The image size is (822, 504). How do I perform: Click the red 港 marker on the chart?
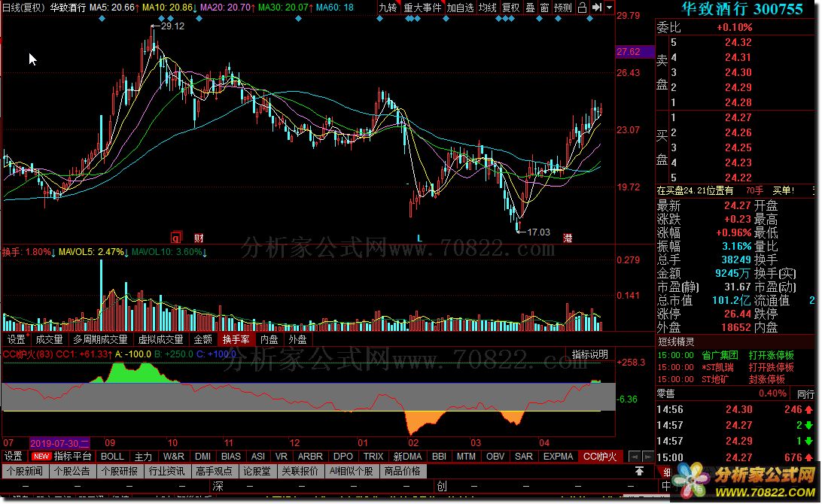[x=568, y=238]
